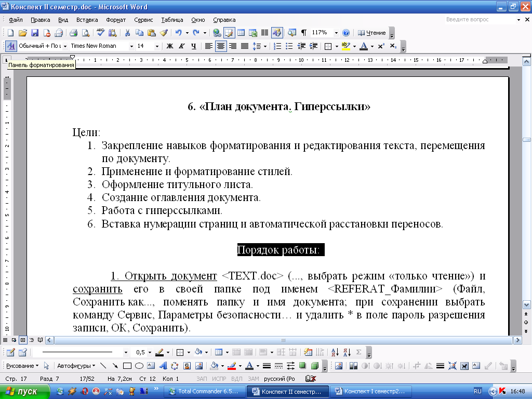
Task: Expand the line spacing dropdown arrow
Action: pos(265,46)
